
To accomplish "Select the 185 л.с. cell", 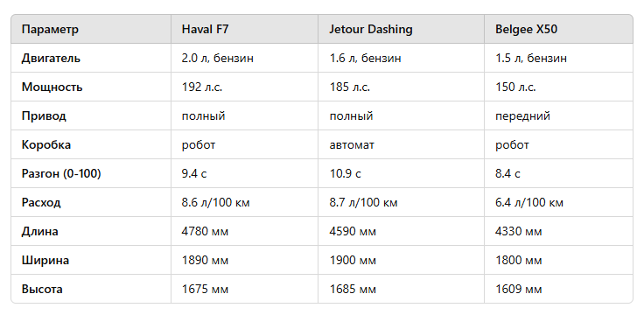I will point(402,87).
